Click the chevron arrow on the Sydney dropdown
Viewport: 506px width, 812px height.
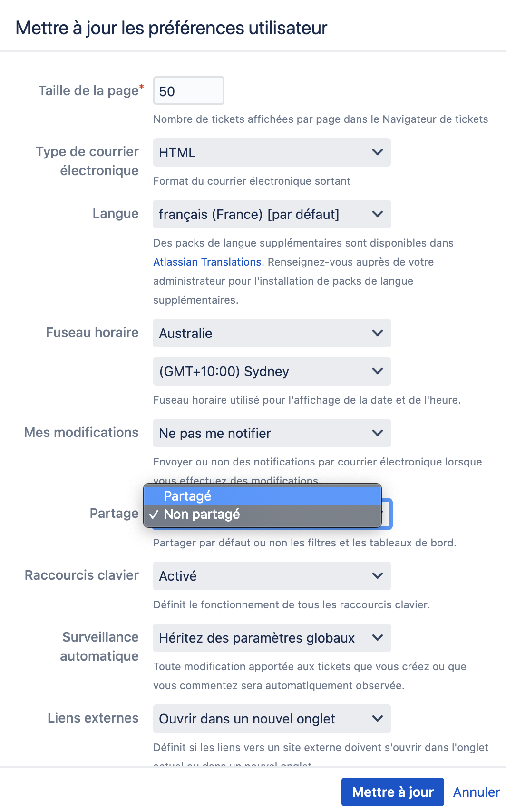pos(378,371)
